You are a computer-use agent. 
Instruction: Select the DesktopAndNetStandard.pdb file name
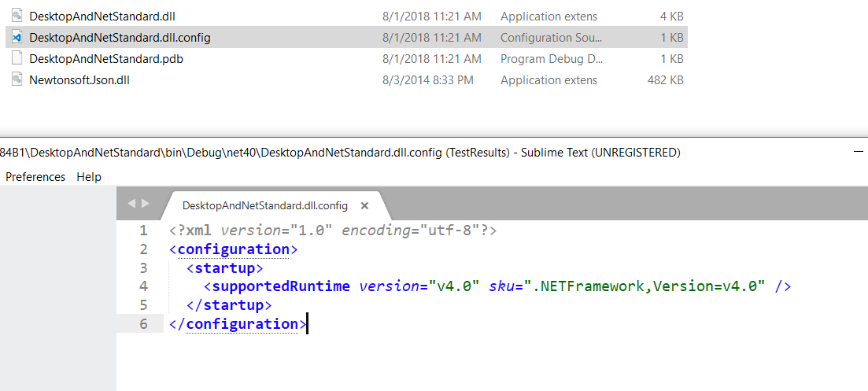pyautogui.click(x=106, y=59)
